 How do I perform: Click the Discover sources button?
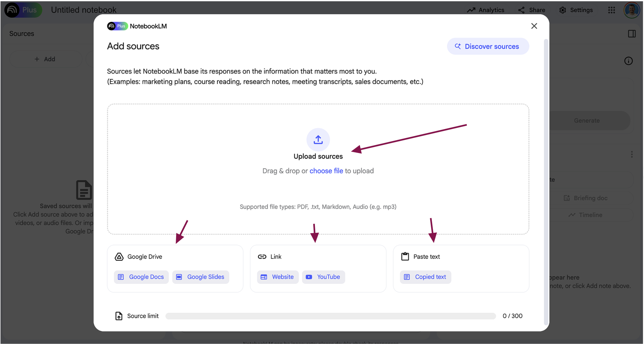click(488, 46)
